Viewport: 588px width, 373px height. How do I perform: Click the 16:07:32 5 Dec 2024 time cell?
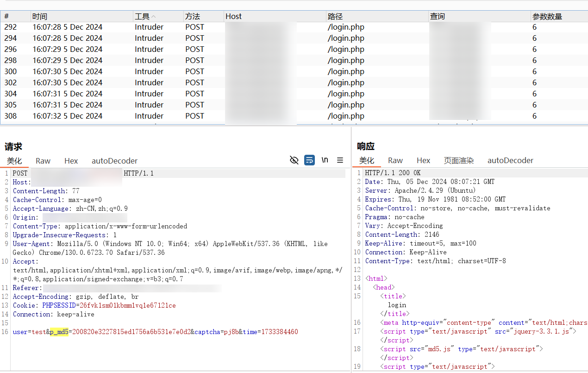68,116
